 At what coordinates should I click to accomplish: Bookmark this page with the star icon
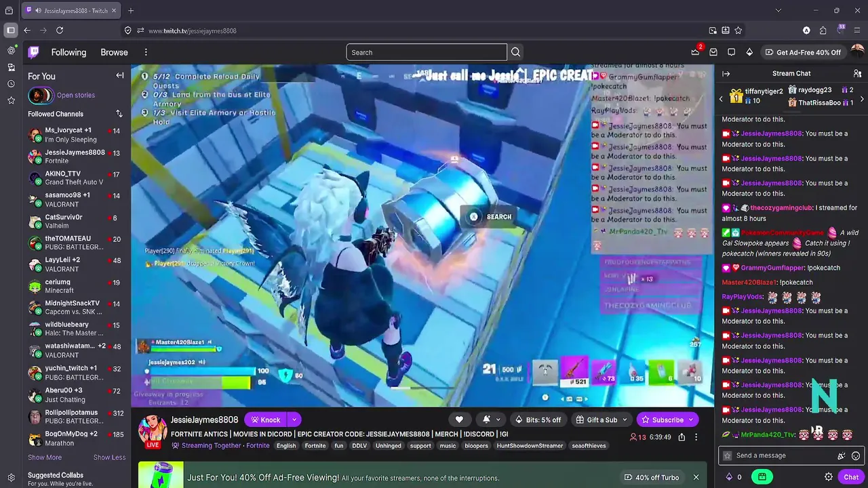click(x=738, y=30)
